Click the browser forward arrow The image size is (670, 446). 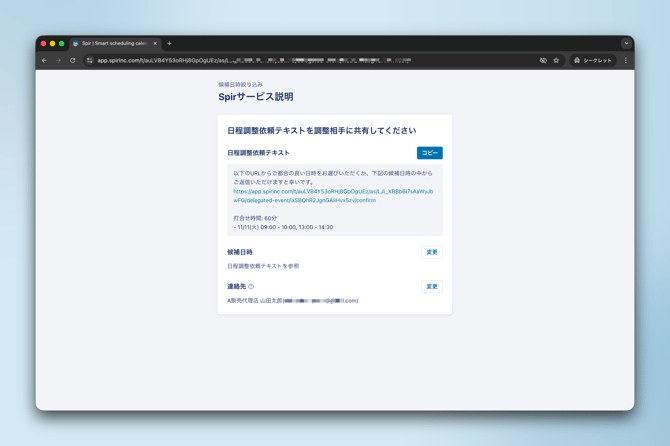(58, 60)
